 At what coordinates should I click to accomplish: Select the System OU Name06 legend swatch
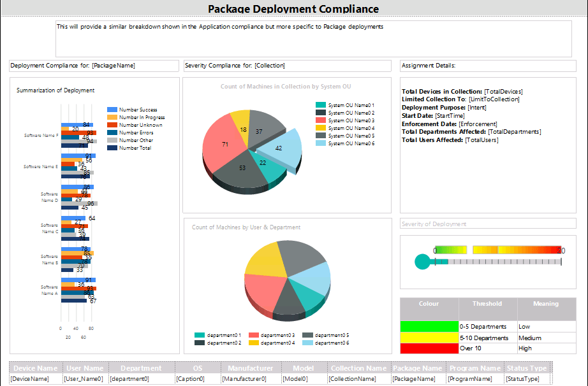click(321, 143)
